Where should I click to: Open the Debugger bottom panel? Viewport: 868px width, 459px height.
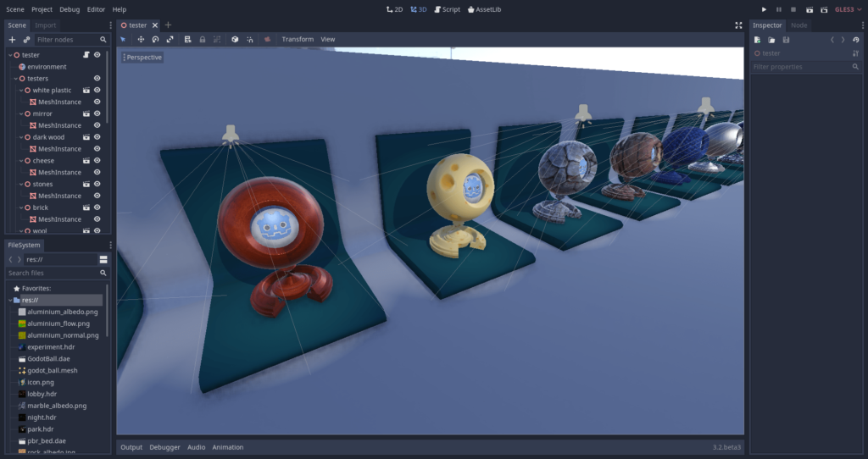[164, 447]
